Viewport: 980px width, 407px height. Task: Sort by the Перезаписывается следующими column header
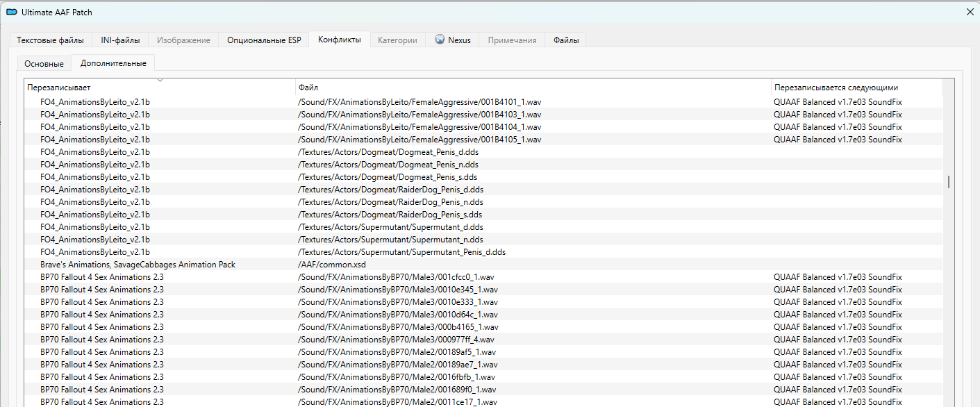pyautogui.click(x=856, y=88)
